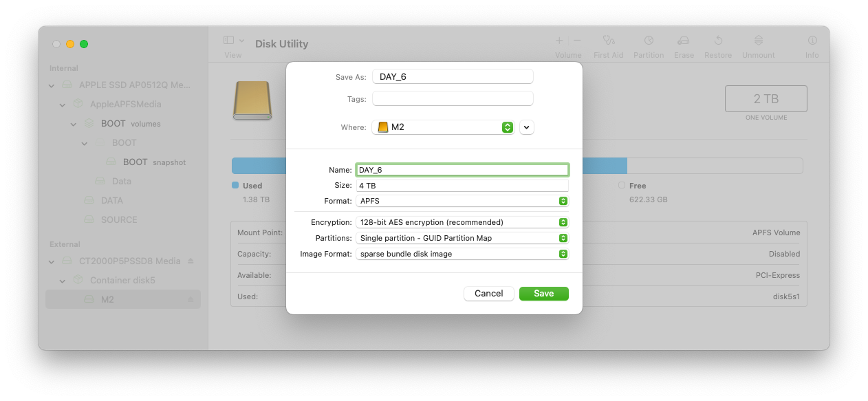Click the remove Volume minus icon

point(577,41)
